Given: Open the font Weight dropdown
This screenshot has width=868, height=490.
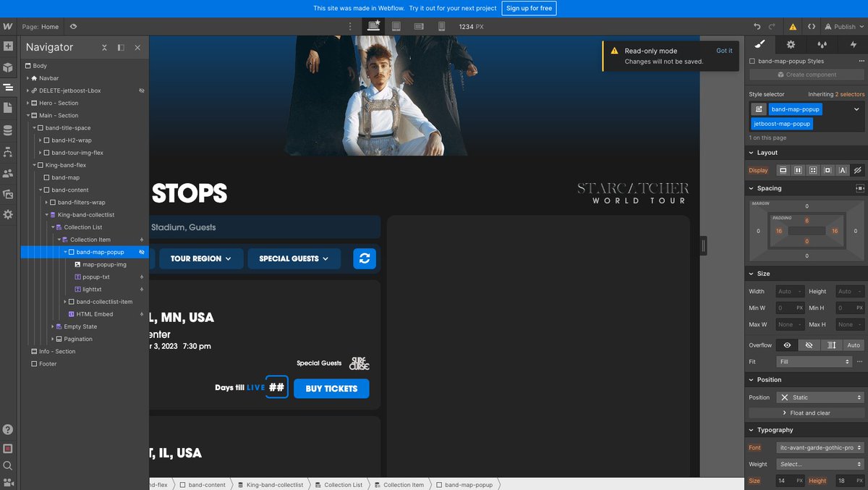Looking at the screenshot, I should point(820,464).
